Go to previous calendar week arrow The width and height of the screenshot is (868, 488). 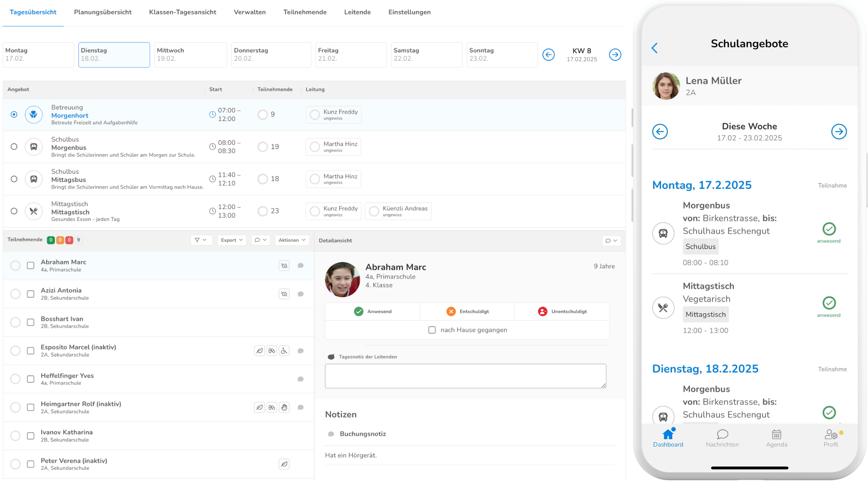[x=548, y=55]
